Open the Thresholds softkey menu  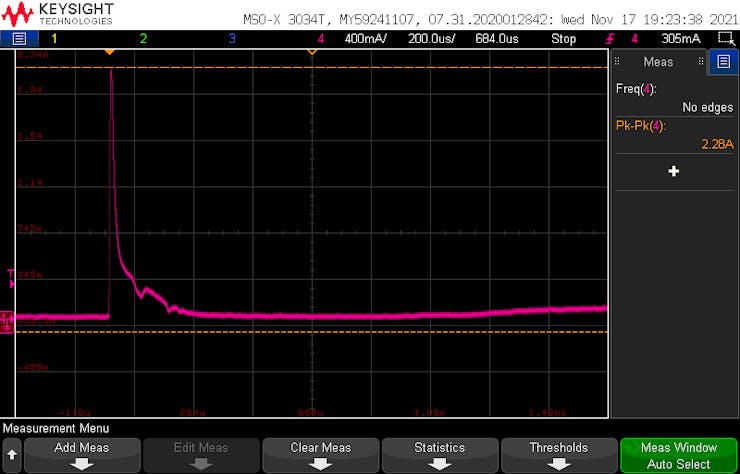coord(558,455)
